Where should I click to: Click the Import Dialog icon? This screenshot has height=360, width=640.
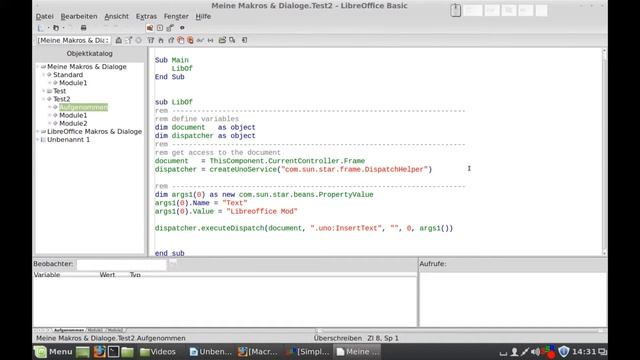(x=244, y=40)
